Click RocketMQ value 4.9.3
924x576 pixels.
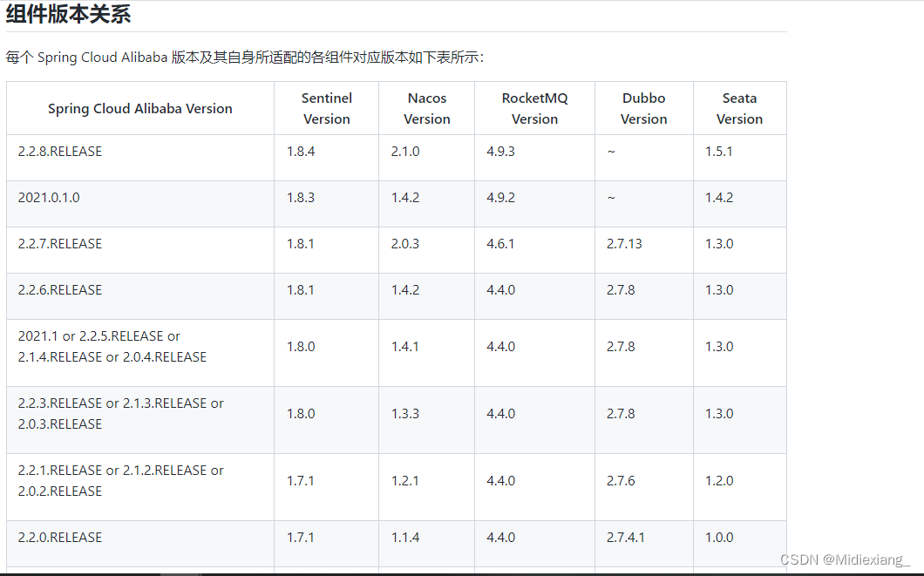pos(501,152)
